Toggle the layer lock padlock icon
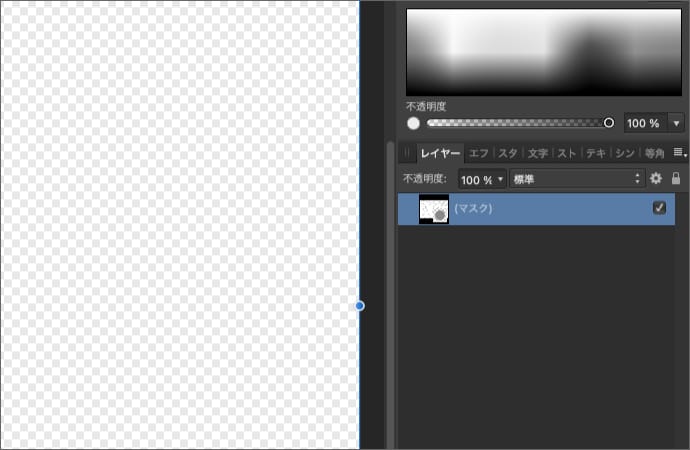Image resolution: width=690 pixels, height=450 pixels. (676, 179)
